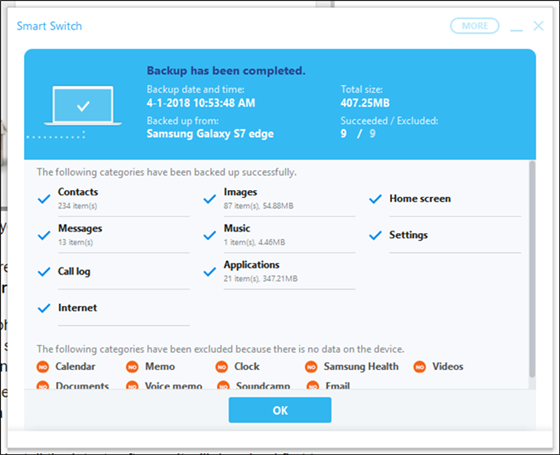Click the 'Backup has been completed.' heading
This screenshot has width=560, height=455.
coord(226,70)
